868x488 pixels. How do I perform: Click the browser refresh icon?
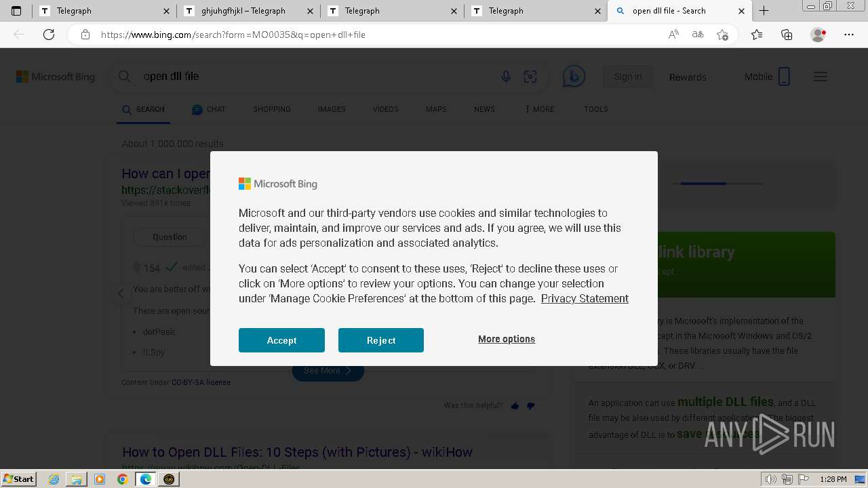49,35
